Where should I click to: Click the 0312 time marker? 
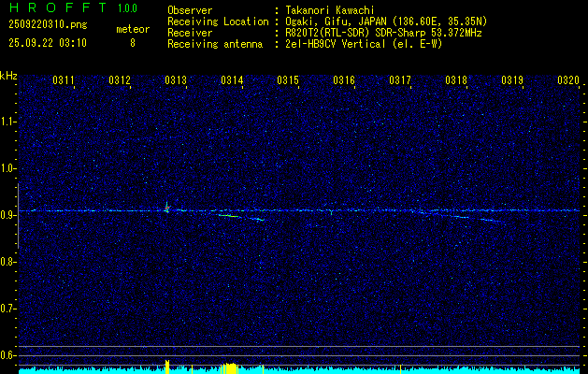click(x=120, y=79)
